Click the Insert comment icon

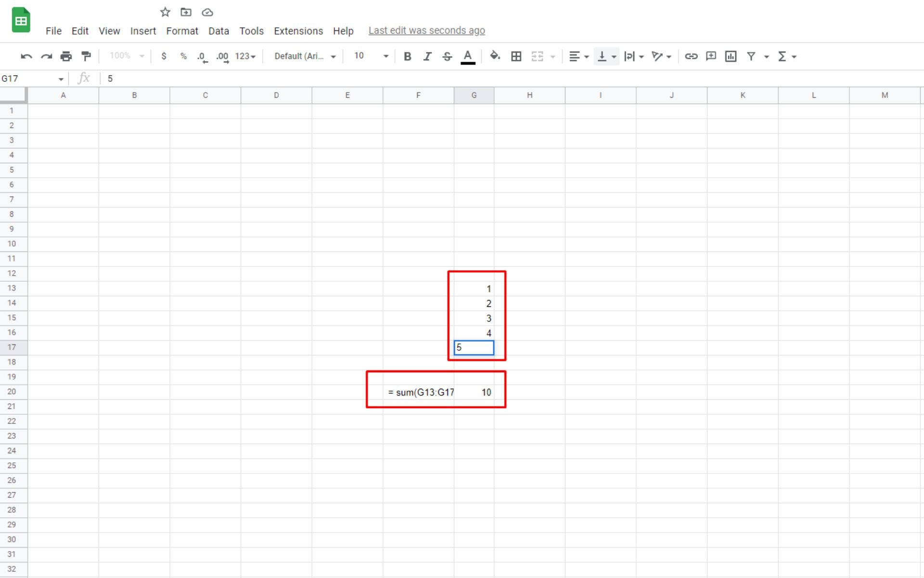click(x=711, y=56)
